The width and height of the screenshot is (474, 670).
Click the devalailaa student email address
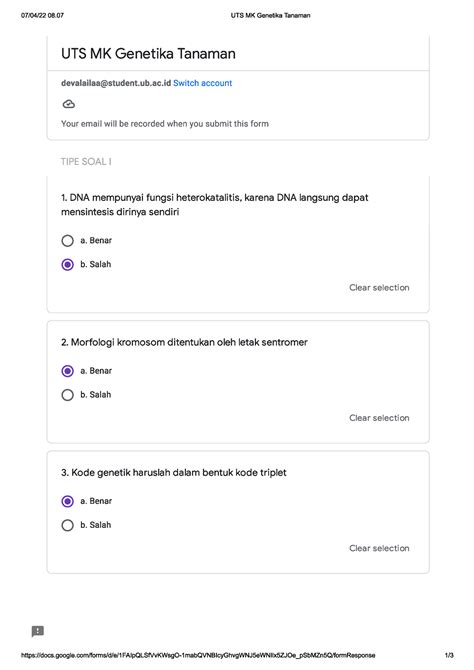coord(116,83)
